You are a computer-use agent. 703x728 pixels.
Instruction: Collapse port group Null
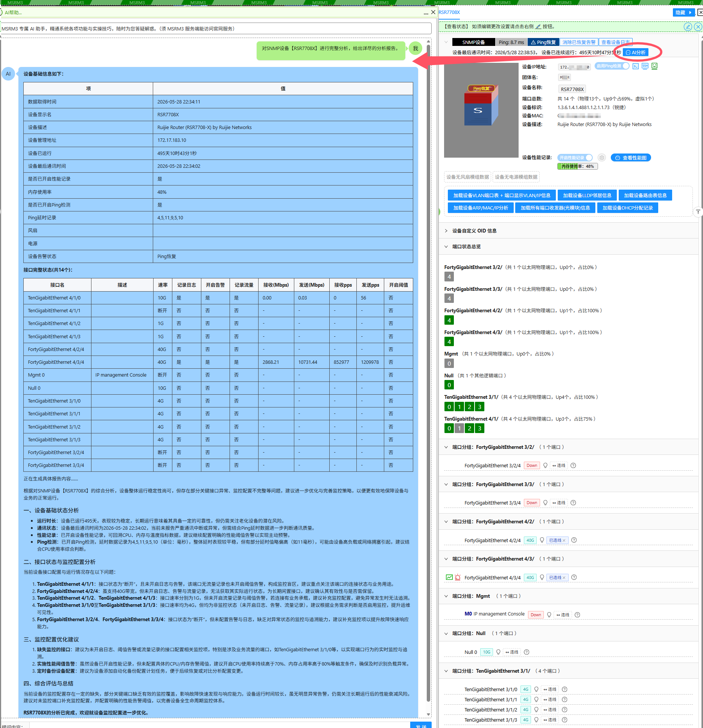pos(446,634)
